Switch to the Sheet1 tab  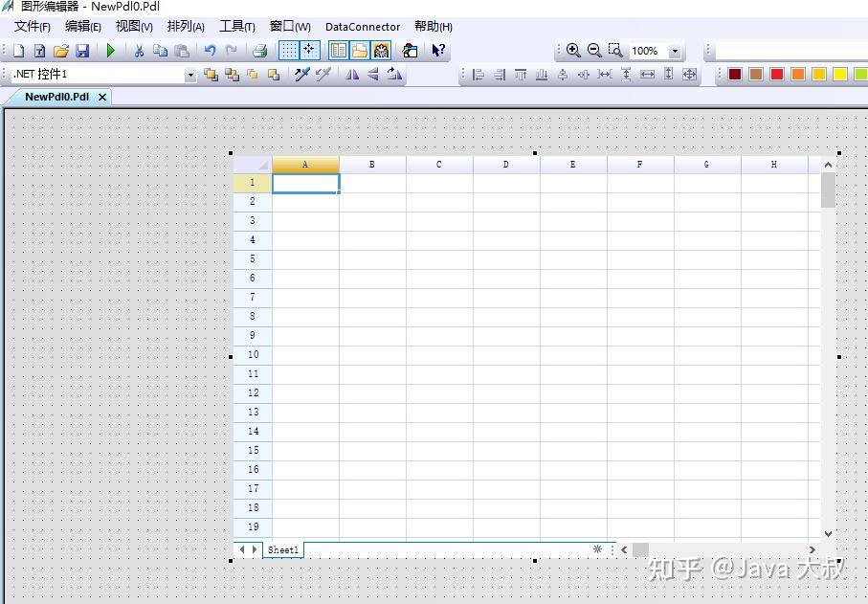click(x=282, y=549)
